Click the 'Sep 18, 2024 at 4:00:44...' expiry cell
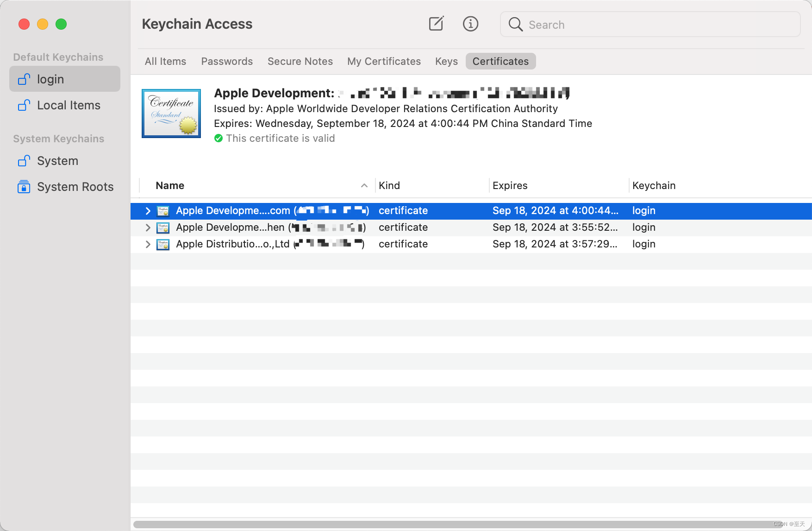The height and width of the screenshot is (531, 812). pos(555,210)
